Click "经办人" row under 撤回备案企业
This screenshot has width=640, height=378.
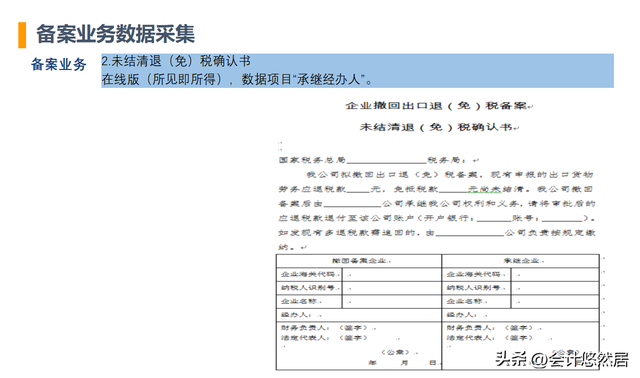(359, 315)
